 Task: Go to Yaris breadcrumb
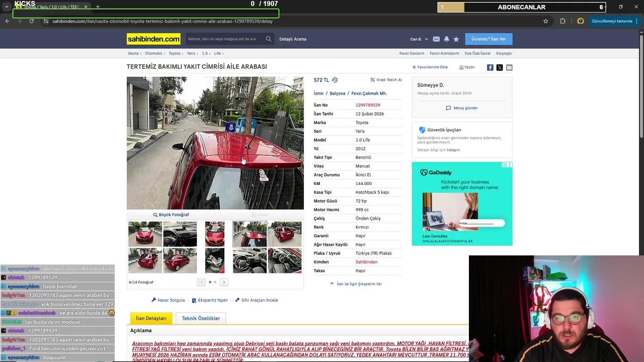[191, 53]
